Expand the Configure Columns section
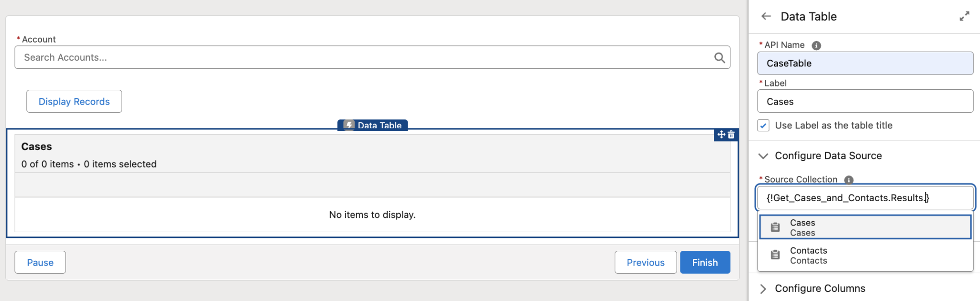This screenshot has width=980, height=301. tap(764, 288)
